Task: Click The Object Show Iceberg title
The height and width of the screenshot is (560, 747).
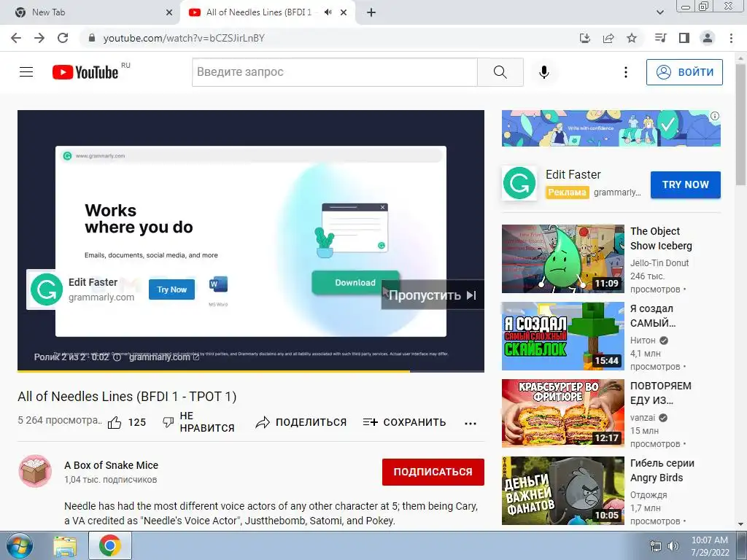Action: [661, 238]
